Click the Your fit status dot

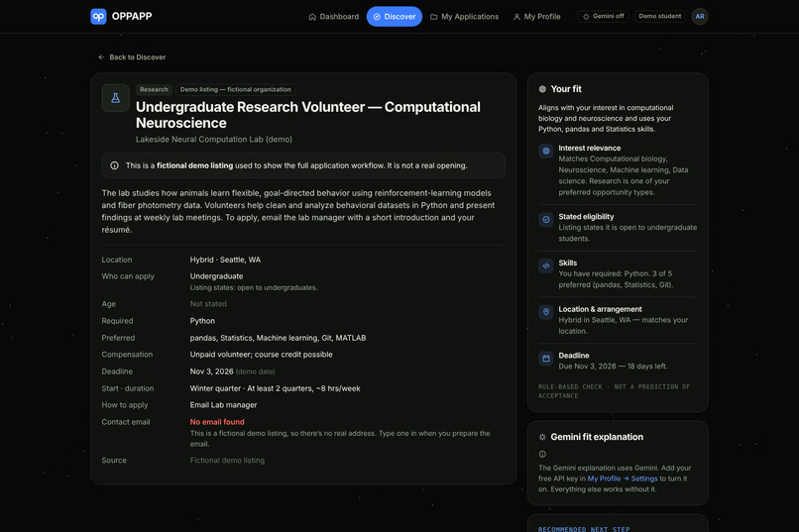542,89
